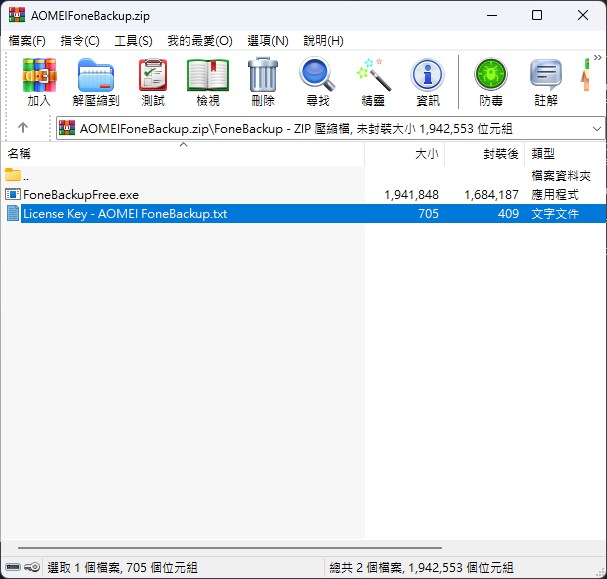Screen dimensions: 607x579
Task: Open the 檔案(F) menu
Action: pos(27,41)
